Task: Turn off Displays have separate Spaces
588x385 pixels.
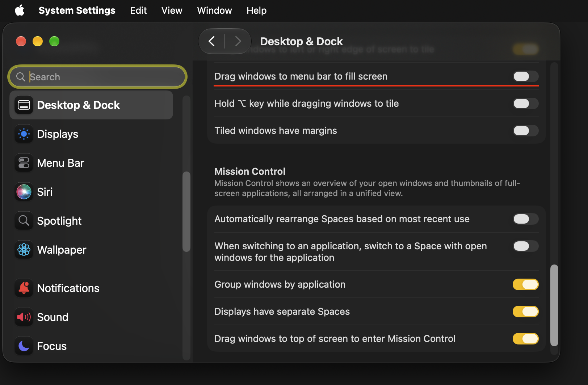Action: tap(525, 312)
